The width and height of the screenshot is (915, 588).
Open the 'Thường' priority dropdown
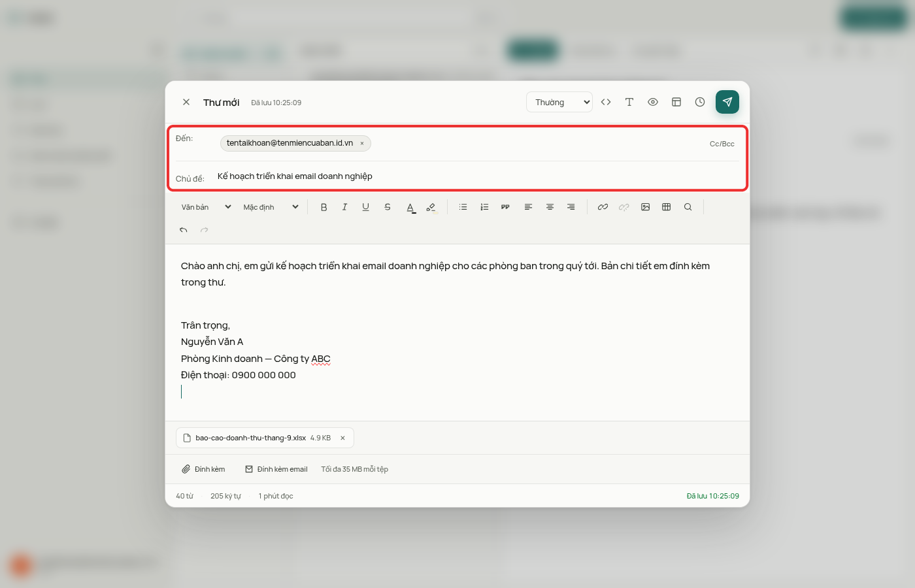(x=559, y=102)
